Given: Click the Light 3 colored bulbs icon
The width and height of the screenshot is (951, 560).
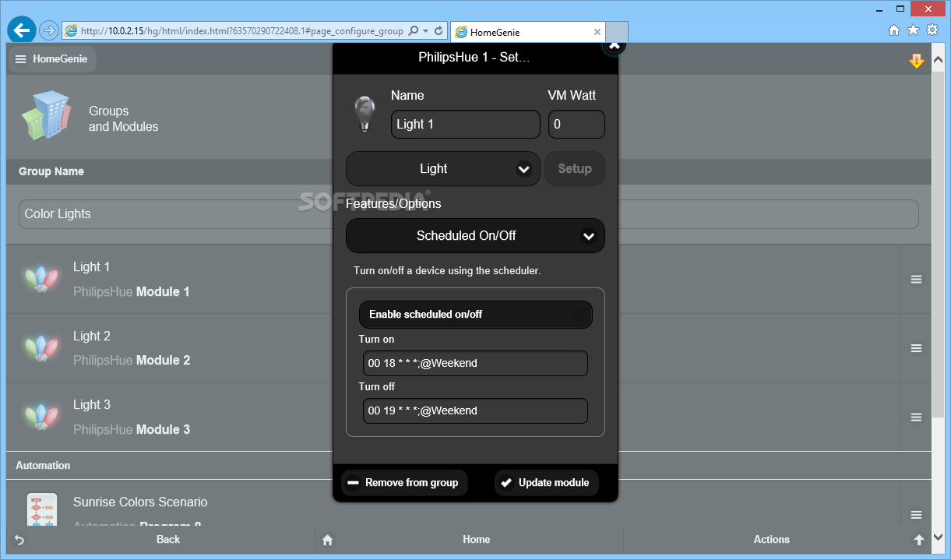Looking at the screenshot, I should (x=42, y=417).
